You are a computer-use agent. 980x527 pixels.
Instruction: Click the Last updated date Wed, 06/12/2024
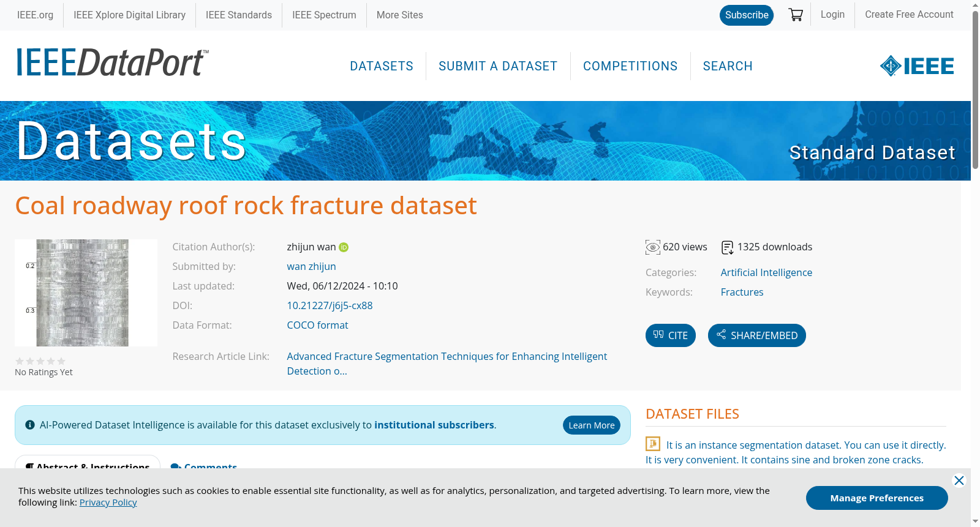[342, 286]
